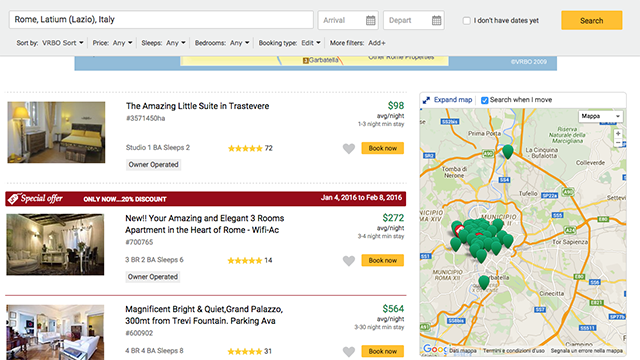Open the Arrival date calendar icon

[370, 20]
